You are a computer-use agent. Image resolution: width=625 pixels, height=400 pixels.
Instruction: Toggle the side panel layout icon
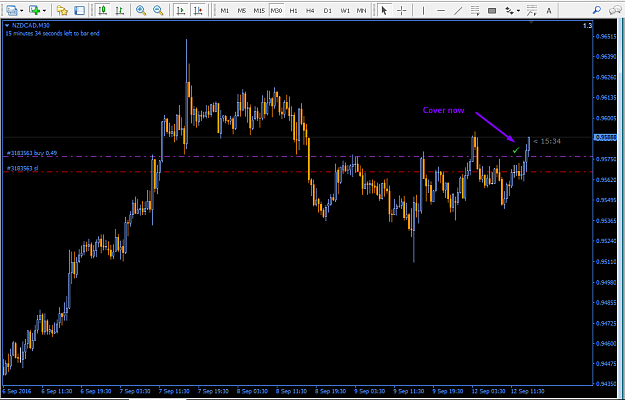[79, 10]
